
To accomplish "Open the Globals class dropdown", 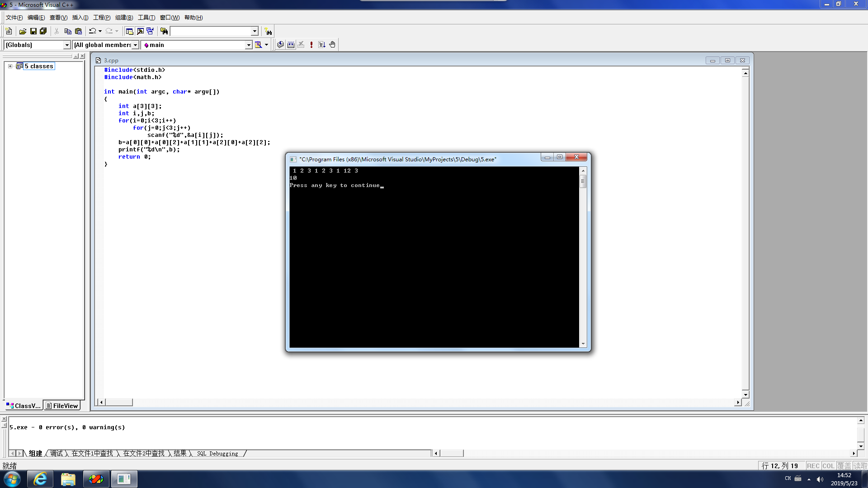I will (67, 45).
